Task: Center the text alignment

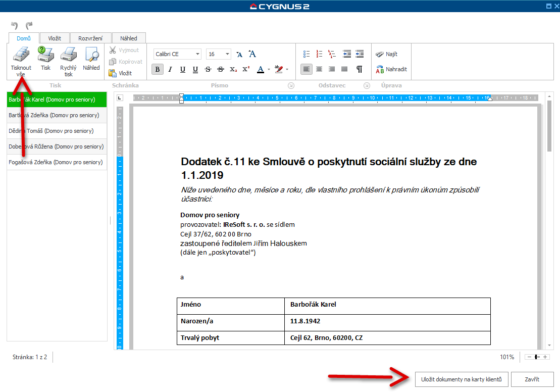Action: click(x=319, y=69)
